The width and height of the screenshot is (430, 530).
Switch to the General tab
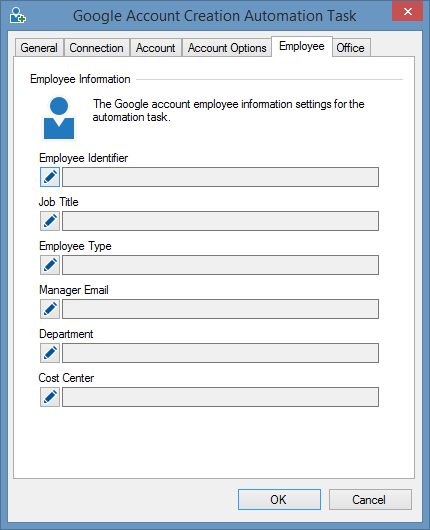coord(39,48)
